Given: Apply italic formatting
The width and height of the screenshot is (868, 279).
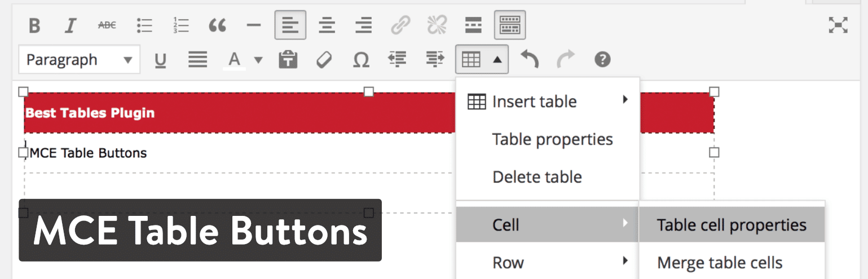Looking at the screenshot, I should click(x=71, y=25).
